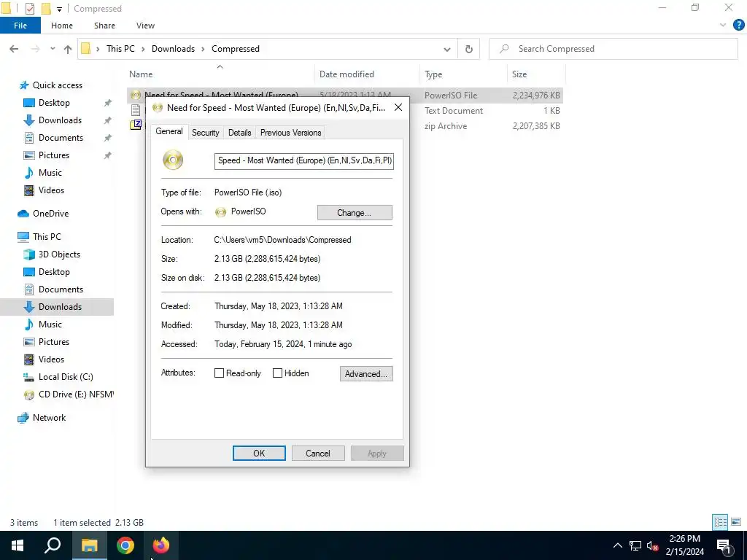
Task: Switch to large icons view layout
Action: tap(736, 522)
